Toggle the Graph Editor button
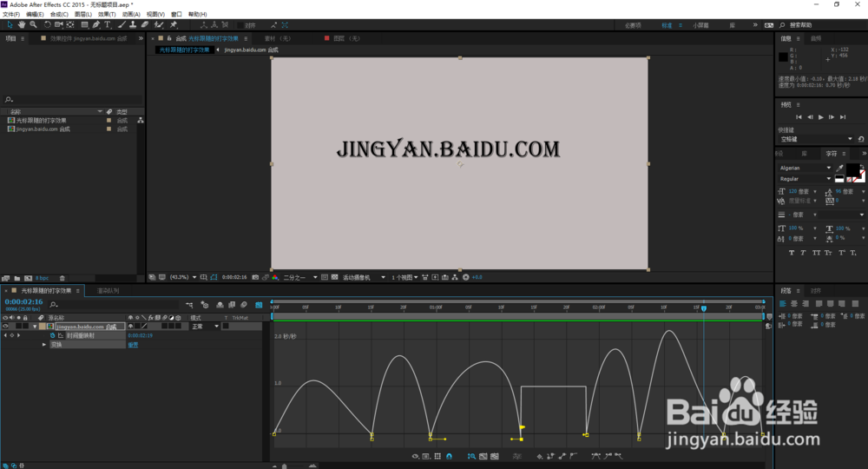 coord(259,305)
